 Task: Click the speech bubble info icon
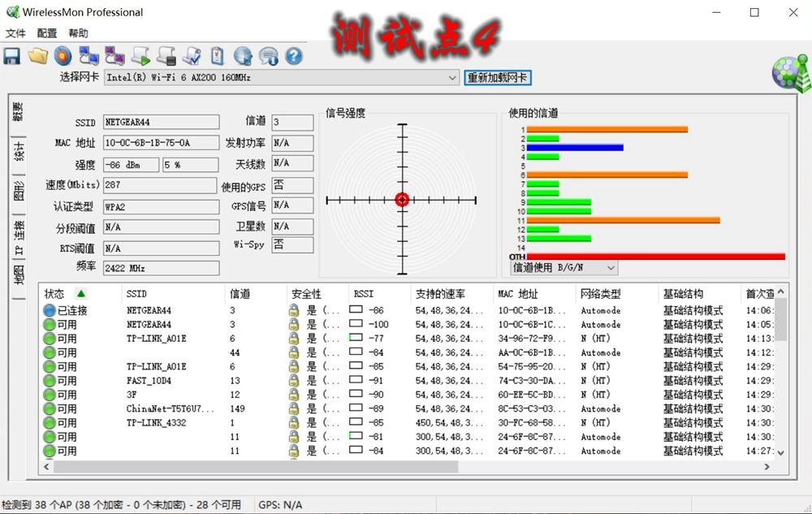pyautogui.click(x=268, y=56)
